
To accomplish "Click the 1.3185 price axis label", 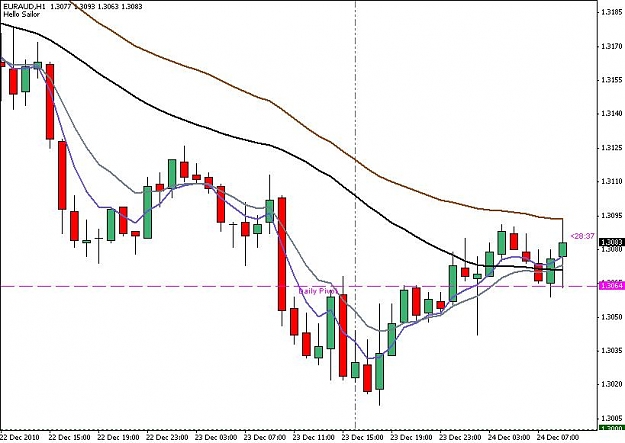I will pos(612,12).
